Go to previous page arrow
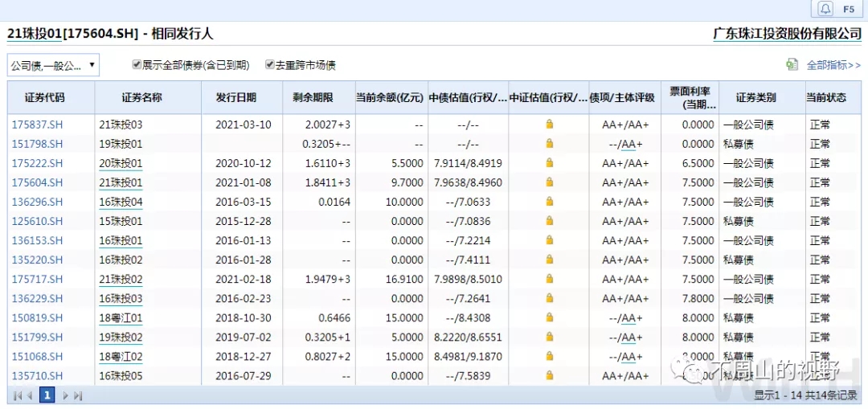Viewport: 868px width, 409px height. (x=30, y=395)
